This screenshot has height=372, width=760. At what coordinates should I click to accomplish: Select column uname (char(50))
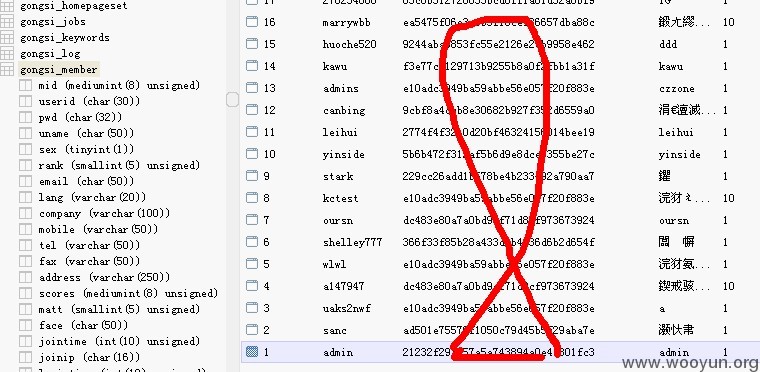(x=86, y=134)
